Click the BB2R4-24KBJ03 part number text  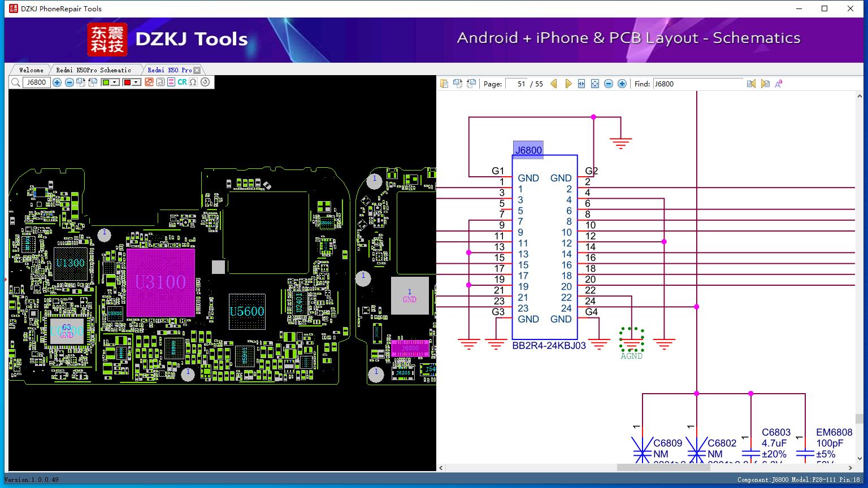pyautogui.click(x=549, y=346)
